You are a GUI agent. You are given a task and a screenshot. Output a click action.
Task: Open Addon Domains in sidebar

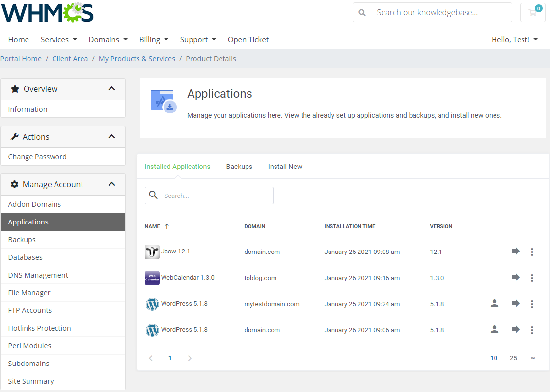coord(63,204)
